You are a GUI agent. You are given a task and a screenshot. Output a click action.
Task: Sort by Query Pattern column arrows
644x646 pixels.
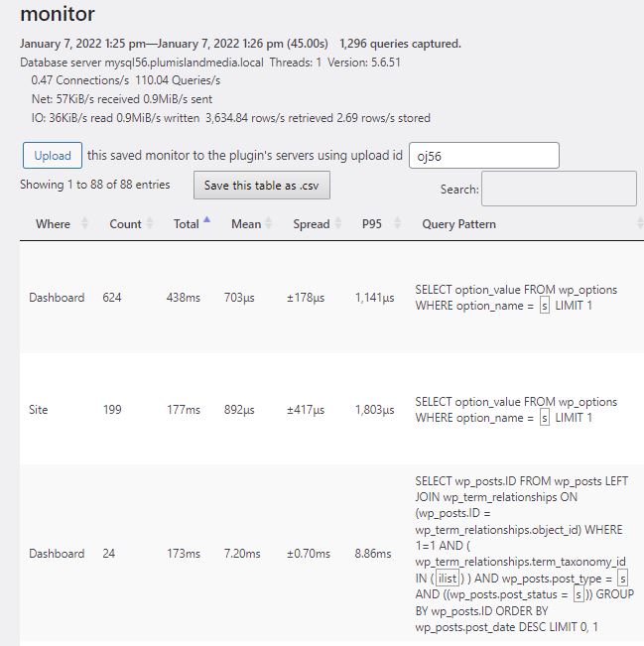(x=639, y=223)
